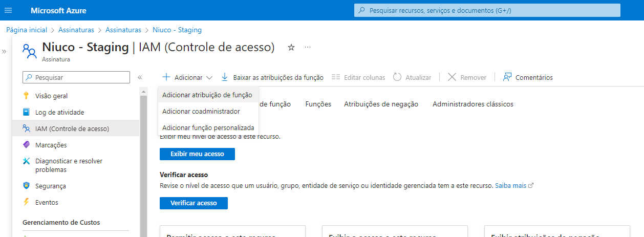Screen dimensions: 644x237
Task: Switch to Atribuições de negação tab
Action: point(381,104)
